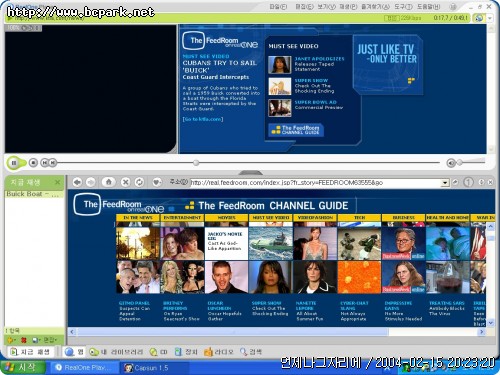Click the Just Like TV banner
This screenshot has height=375, width=500.
pyautogui.click(x=388, y=65)
